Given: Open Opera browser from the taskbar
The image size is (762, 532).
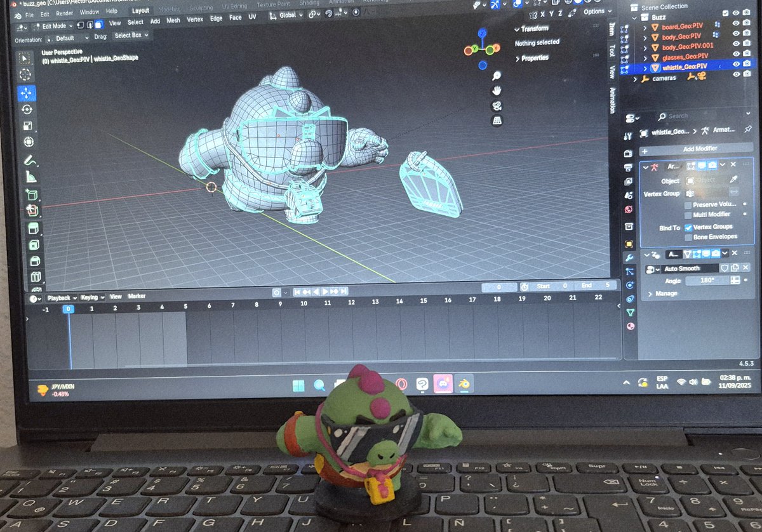Looking at the screenshot, I should coord(401,384).
